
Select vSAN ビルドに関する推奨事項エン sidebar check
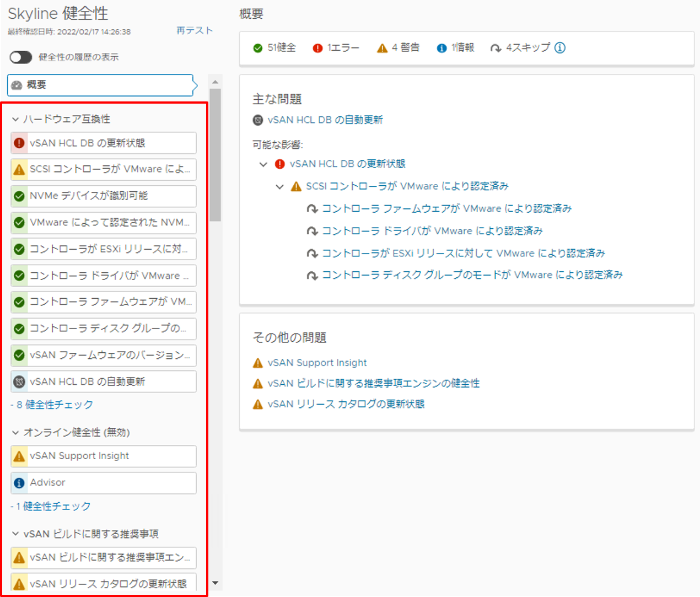tap(104, 558)
